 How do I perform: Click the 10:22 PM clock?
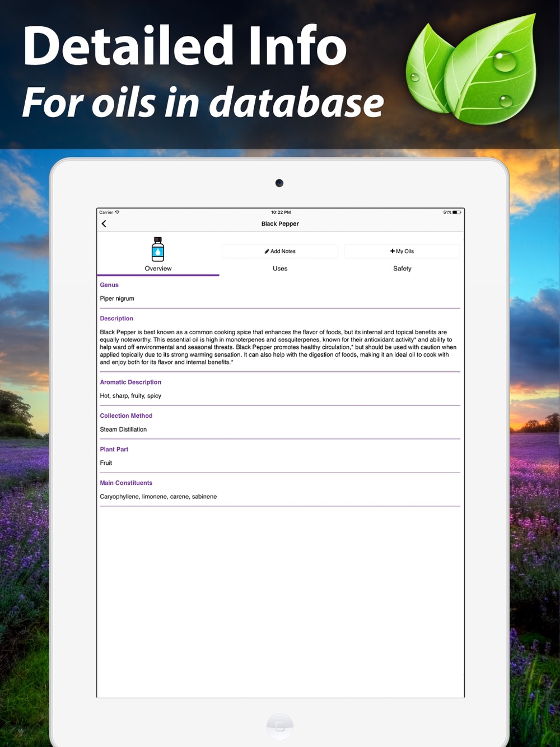click(281, 212)
